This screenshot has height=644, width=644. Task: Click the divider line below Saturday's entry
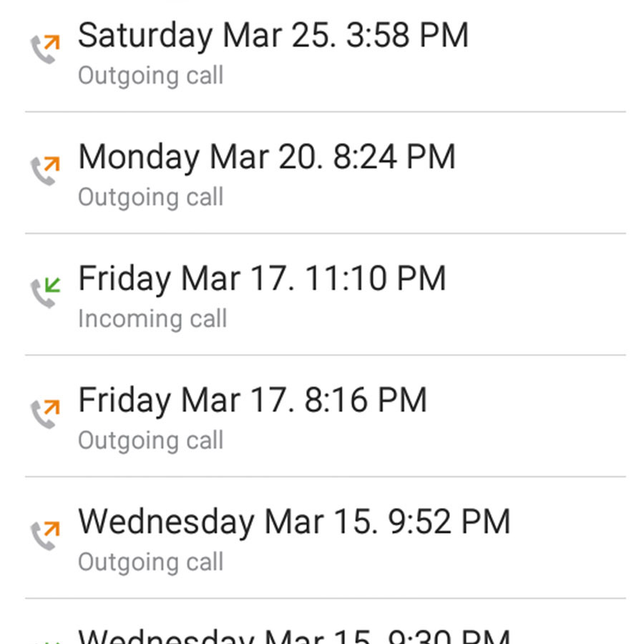point(326,112)
